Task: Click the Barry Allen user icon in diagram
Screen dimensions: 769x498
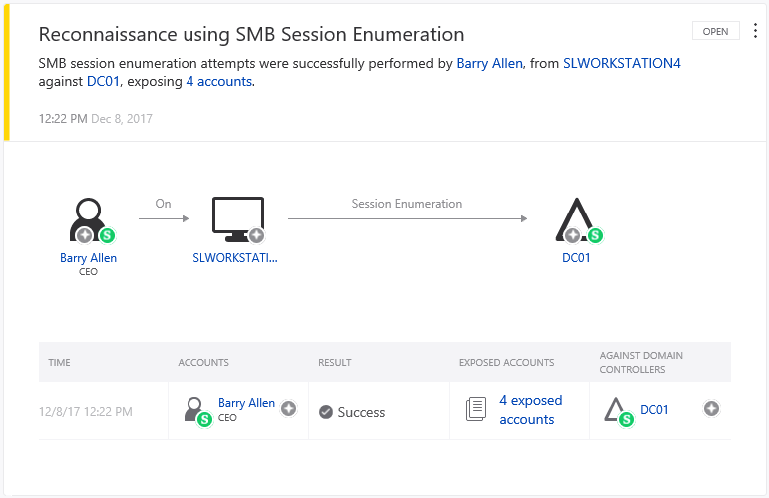Action: [x=87, y=218]
